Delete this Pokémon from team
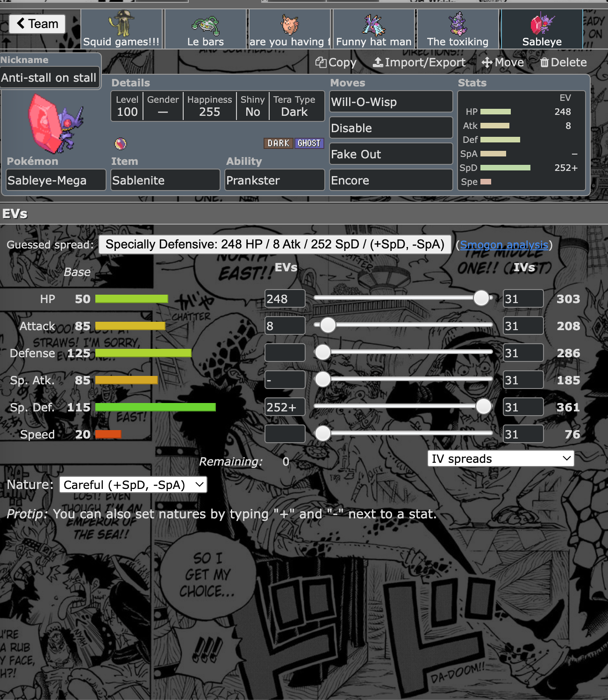This screenshot has width=608, height=700. click(563, 63)
